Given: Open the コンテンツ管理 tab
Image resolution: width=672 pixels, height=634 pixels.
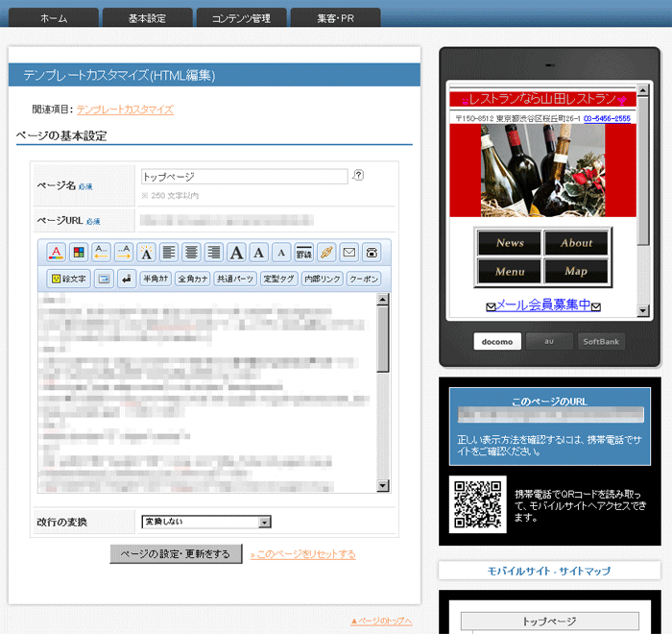Looking at the screenshot, I should (241, 17).
